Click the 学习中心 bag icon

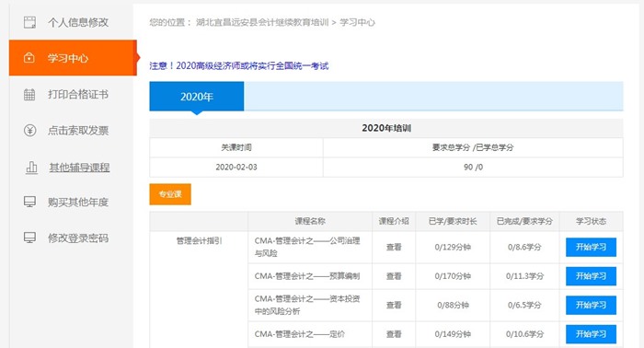(x=29, y=57)
